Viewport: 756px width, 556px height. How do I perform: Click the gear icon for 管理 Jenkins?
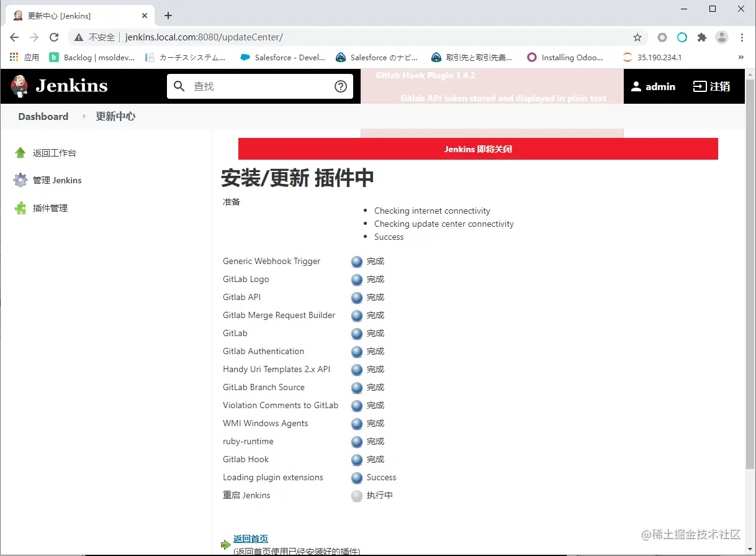20,180
